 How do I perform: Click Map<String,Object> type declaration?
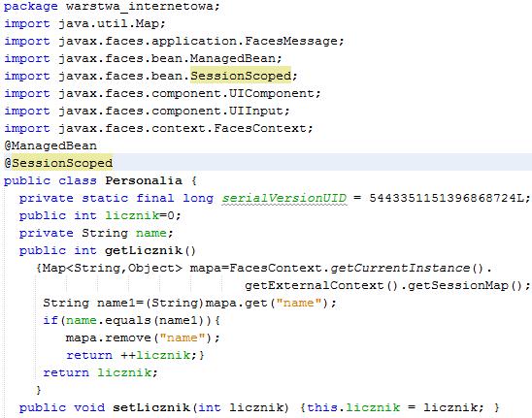click(113, 269)
